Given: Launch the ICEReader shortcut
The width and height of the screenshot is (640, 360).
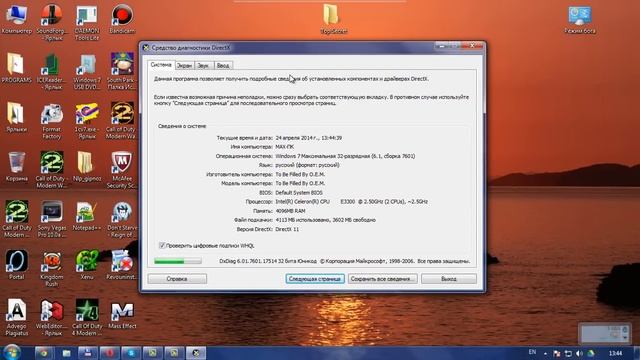Looking at the screenshot, I should pos(51,71).
